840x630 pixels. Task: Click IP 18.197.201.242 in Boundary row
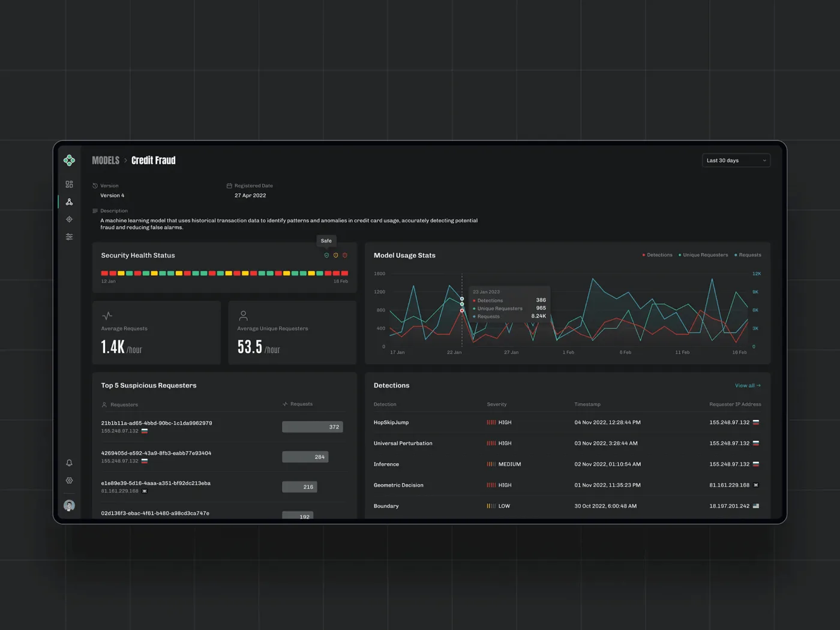pyautogui.click(x=729, y=506)
